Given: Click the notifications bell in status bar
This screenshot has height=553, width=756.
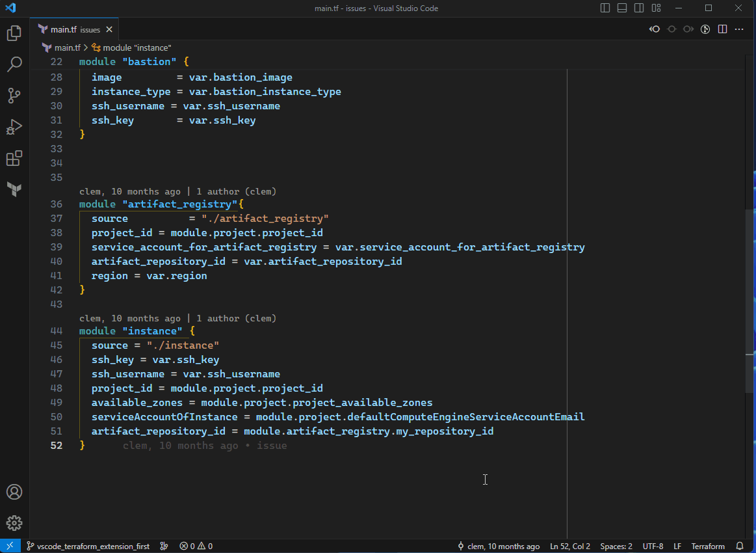Looking at the screenshot, I should 740,546.
